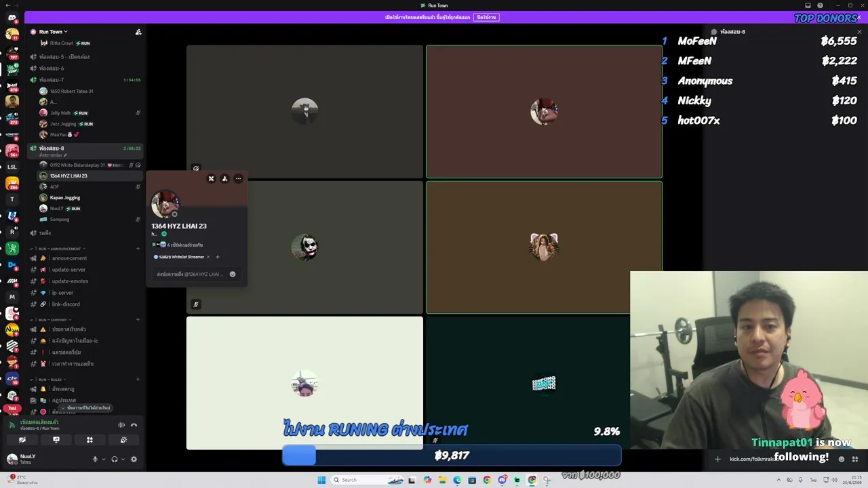Mute the microphone in the user panel
Image resolution: width=868 pixels, height=488 pixels.
[x=96, y=459]
